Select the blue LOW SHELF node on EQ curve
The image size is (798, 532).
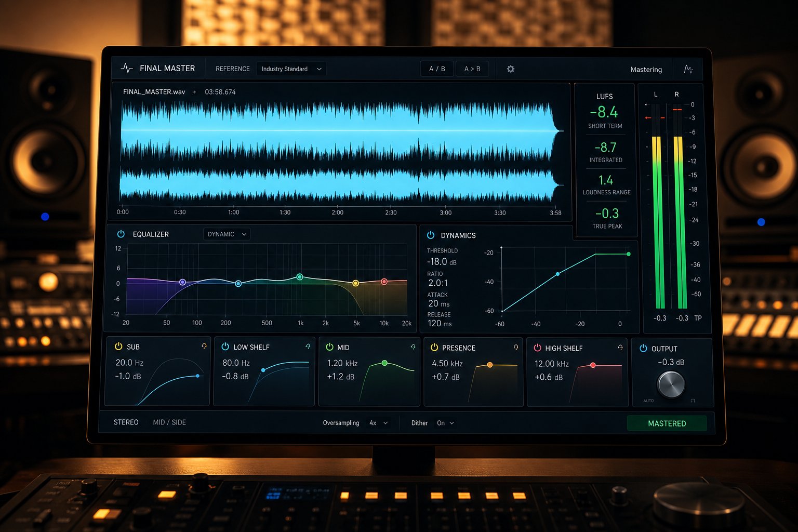click(x=238, y=284)
